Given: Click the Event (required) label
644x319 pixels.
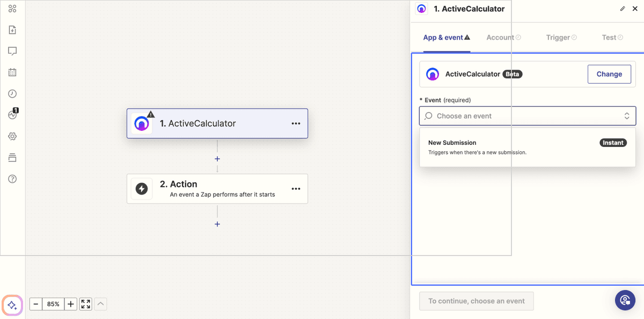Looking at the screenshot, I should click(x=445, y=100).
